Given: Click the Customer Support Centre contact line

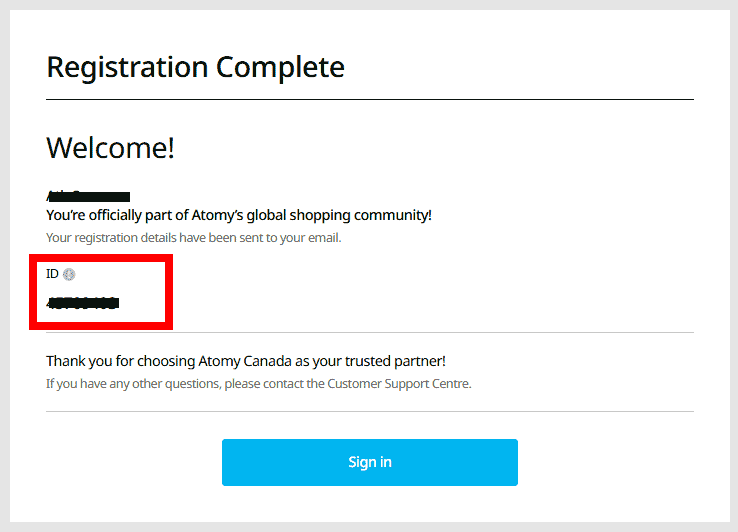Looking at the screenshot, I should pyautogui.click(x=258, y=383).
